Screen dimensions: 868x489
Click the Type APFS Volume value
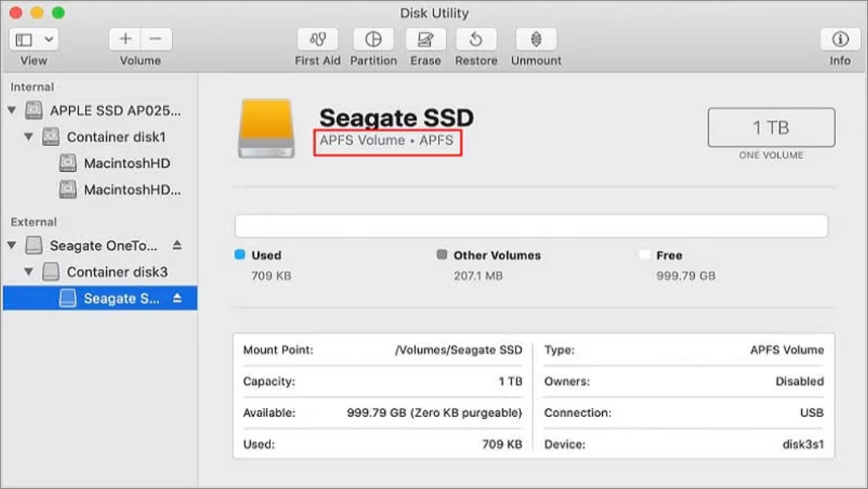(787, 350)
